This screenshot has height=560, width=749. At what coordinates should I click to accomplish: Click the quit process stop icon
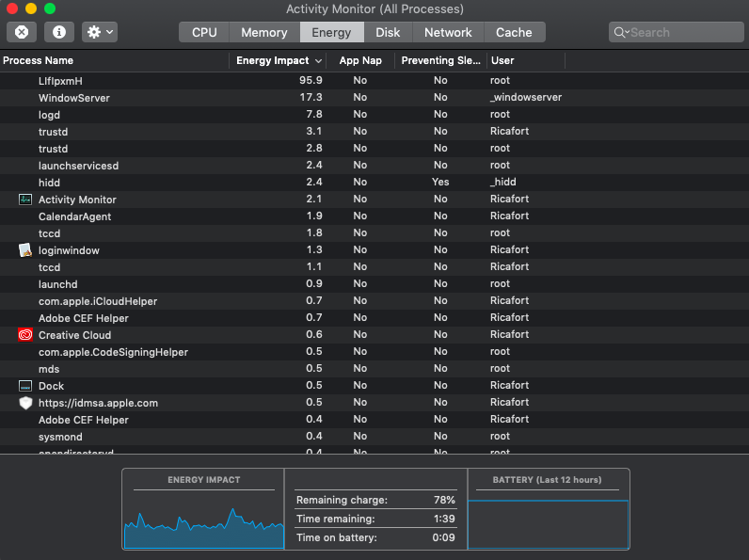22,32
